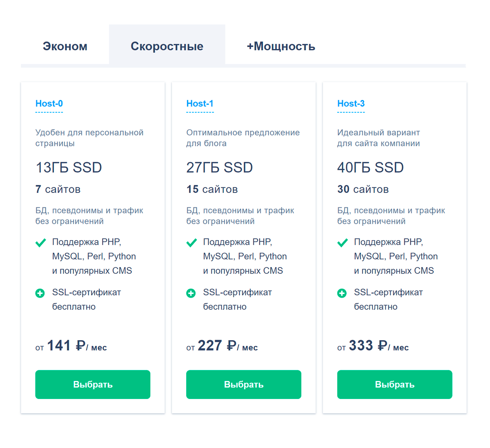Click the ruble icon next to 333
This screenshot has width=490, height=448.
(382, 346)
